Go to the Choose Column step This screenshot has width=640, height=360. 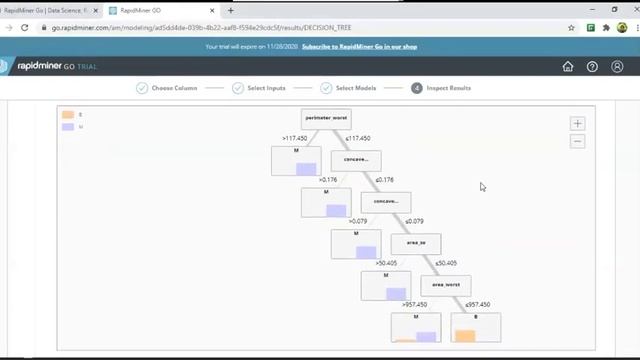(167, 88)
